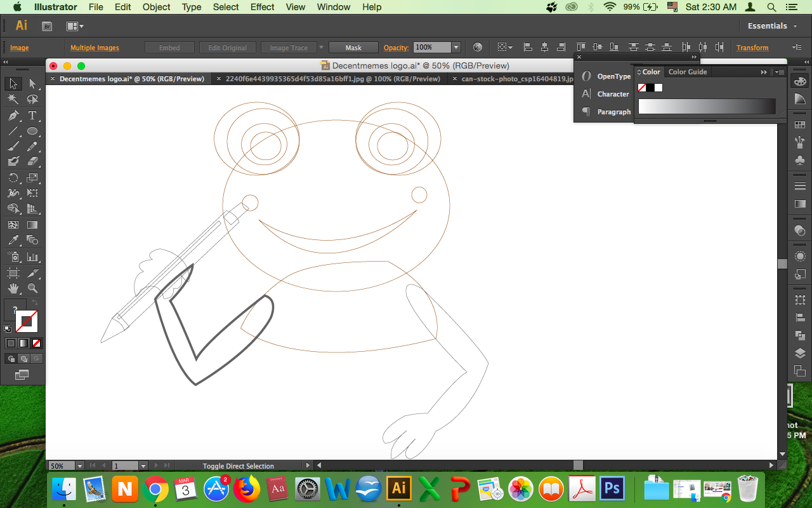Image resolution: width=812 pixels, height=508 pixels.
Task: Click the Mask button
Action: pos(353,48)
